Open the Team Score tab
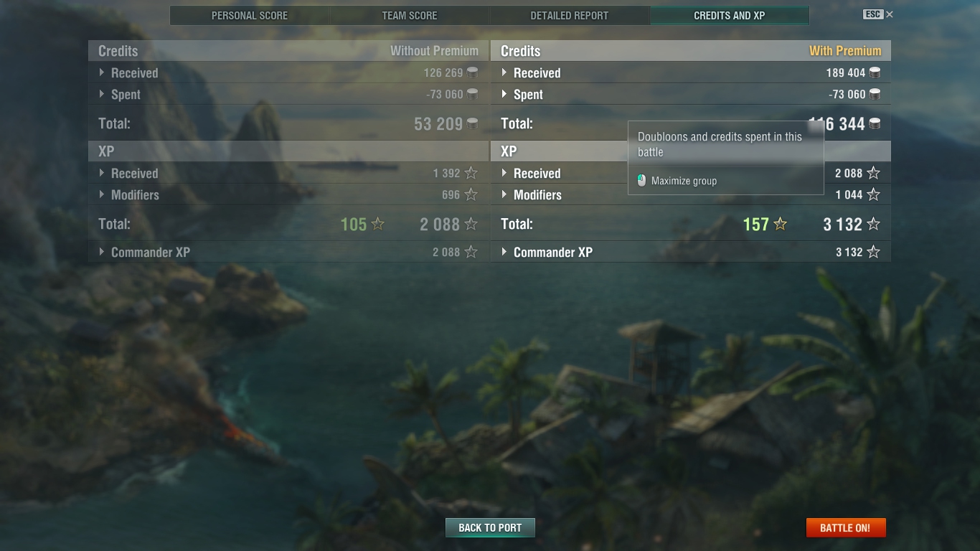Screen dimensions: 980x551 410,15
